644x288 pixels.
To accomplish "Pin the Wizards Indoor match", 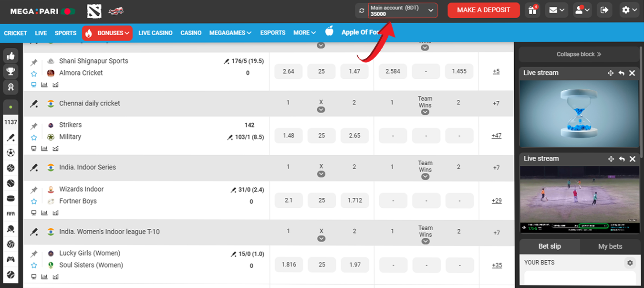I will pos(34,190).
